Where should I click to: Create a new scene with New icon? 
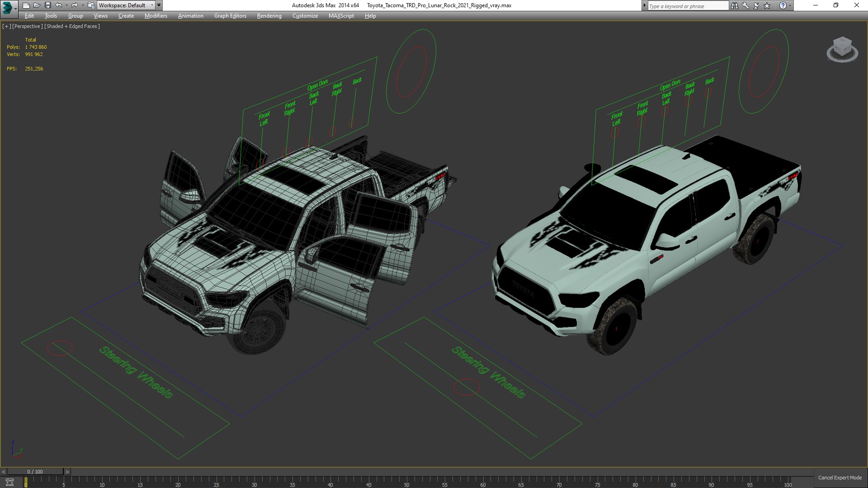[x=26, y=5]
